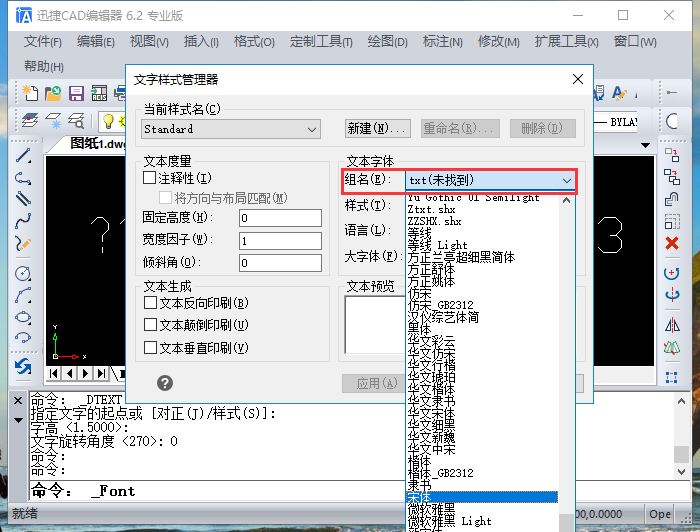700x532 pixels.
Task: Close the 文字样式管理器 dialog
Action: pos(578,79)
